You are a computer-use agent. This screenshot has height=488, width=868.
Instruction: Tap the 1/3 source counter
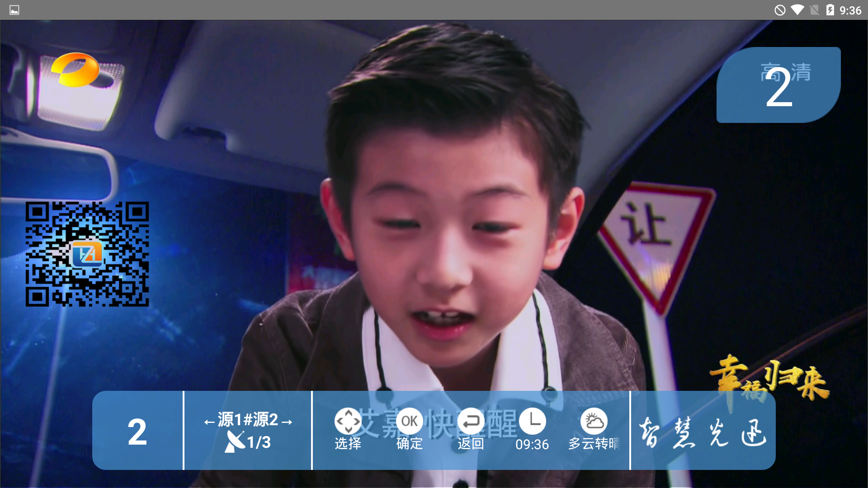[259, 442]
